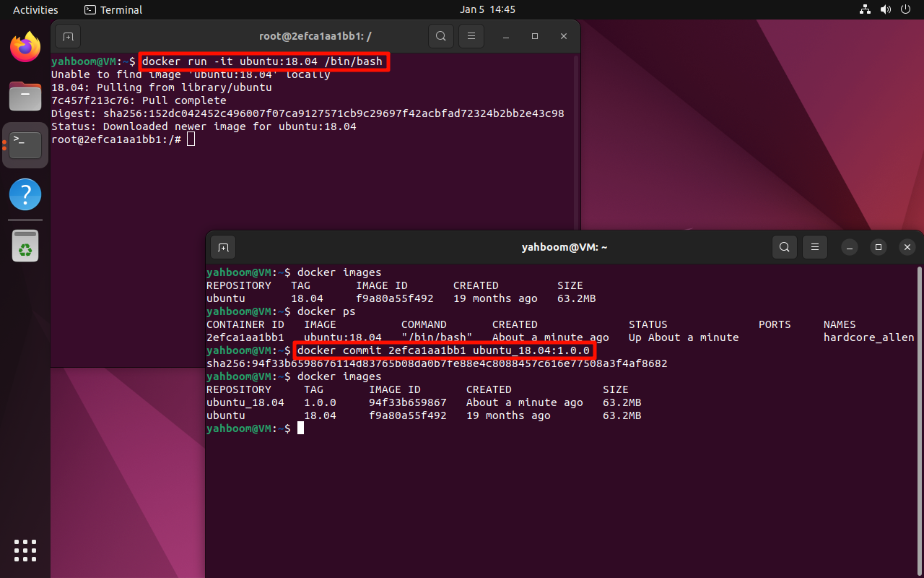The width and height of the screenshot is (924, 578).
Task: Open Firefox from the dock
Action: [25, 47]
